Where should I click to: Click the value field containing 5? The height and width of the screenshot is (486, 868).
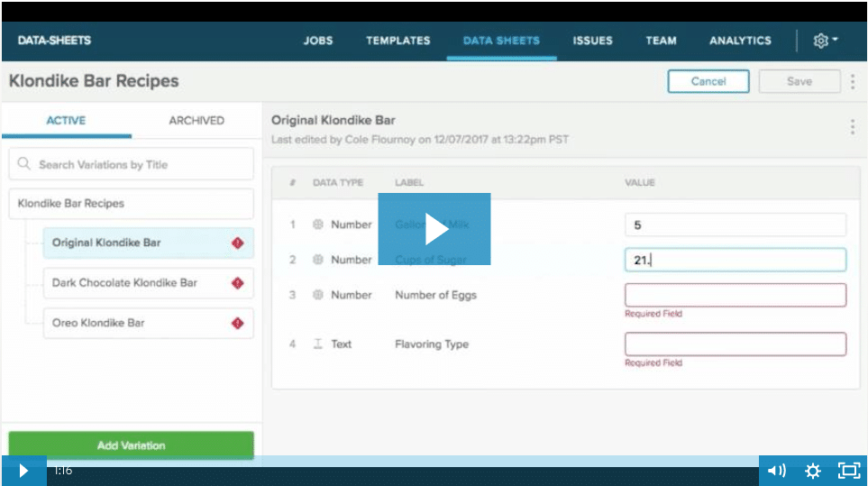[736, 225]
